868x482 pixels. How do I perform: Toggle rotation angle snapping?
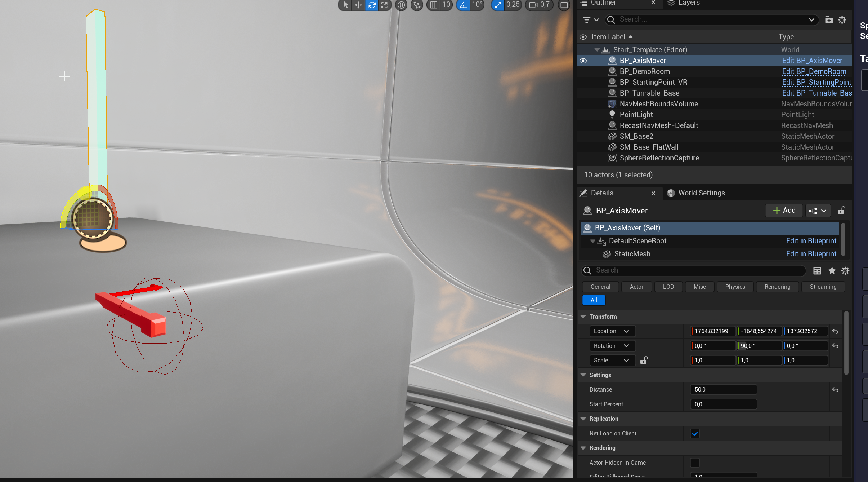(463, 5)
